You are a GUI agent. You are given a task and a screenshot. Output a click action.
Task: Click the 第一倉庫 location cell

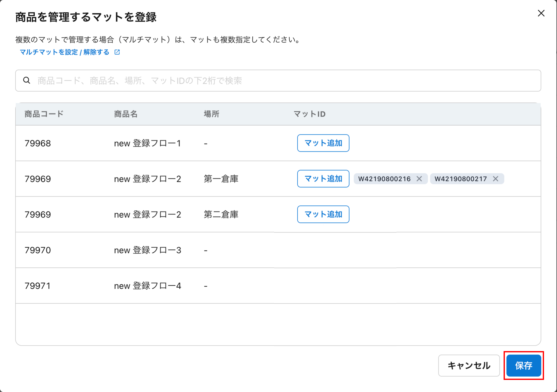click(x=221, y=179)
